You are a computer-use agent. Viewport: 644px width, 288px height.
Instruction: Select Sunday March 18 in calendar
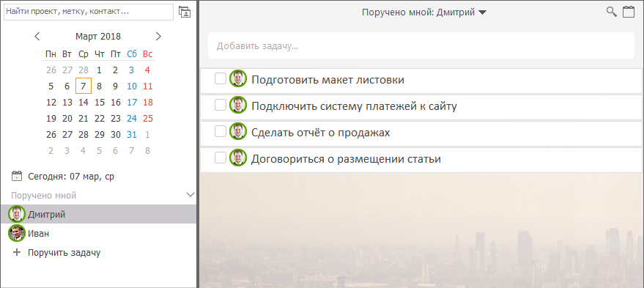pos(148,103)
